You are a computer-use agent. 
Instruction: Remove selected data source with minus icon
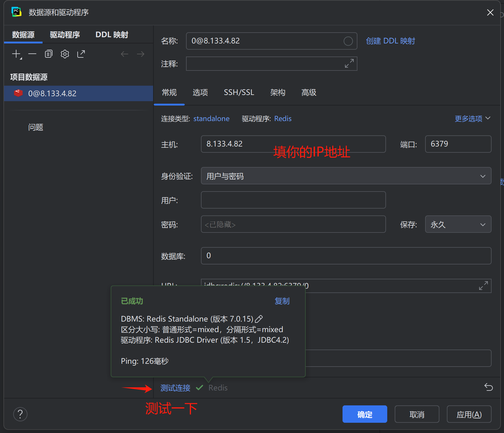point(32,54)
